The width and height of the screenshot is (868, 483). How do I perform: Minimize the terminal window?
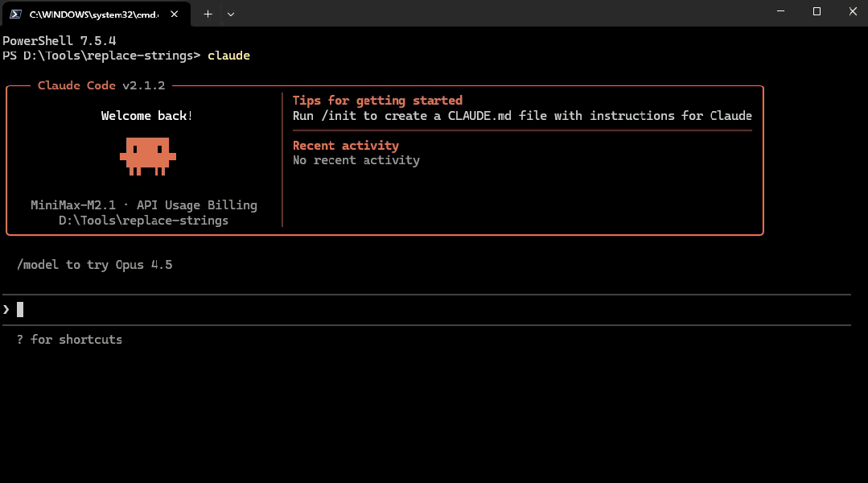click(780, 11)
